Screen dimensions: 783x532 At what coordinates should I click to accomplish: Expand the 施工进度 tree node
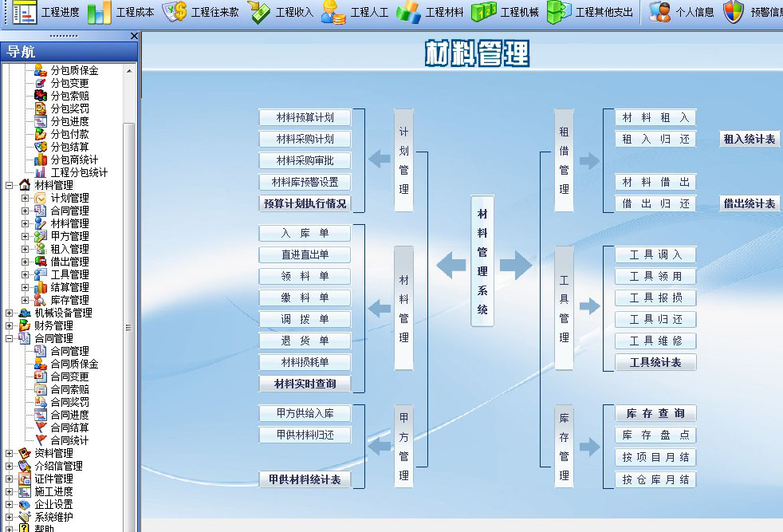click(9, 492)
